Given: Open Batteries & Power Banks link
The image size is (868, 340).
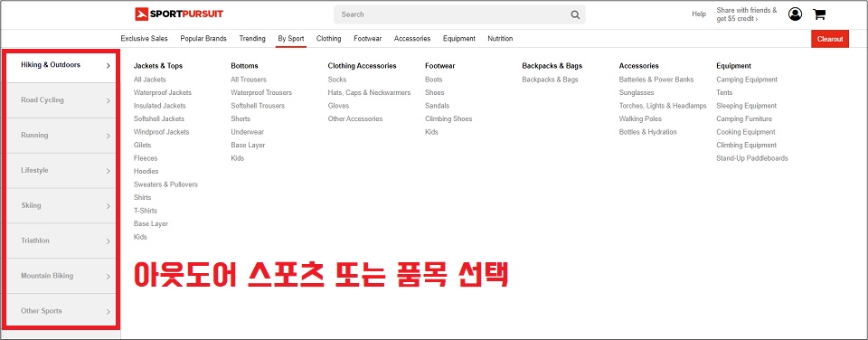Looking at the screenshot, I should click(x=656, y=80).
